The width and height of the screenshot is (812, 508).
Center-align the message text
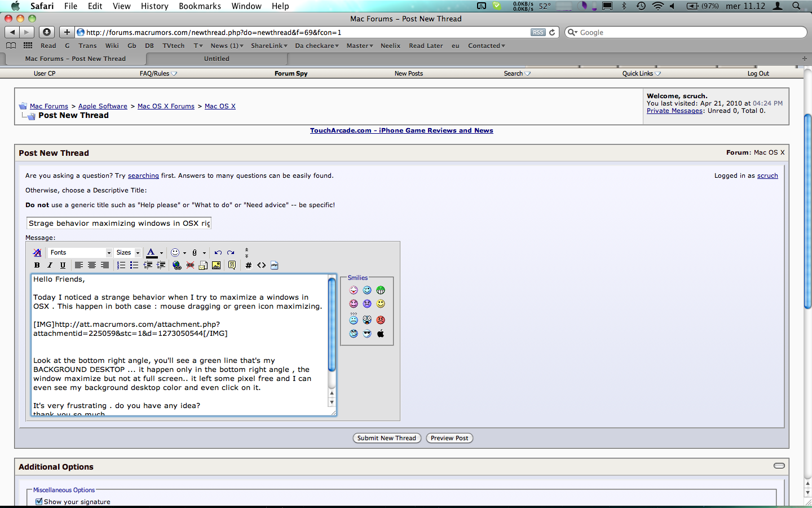(x=92, y=265)
